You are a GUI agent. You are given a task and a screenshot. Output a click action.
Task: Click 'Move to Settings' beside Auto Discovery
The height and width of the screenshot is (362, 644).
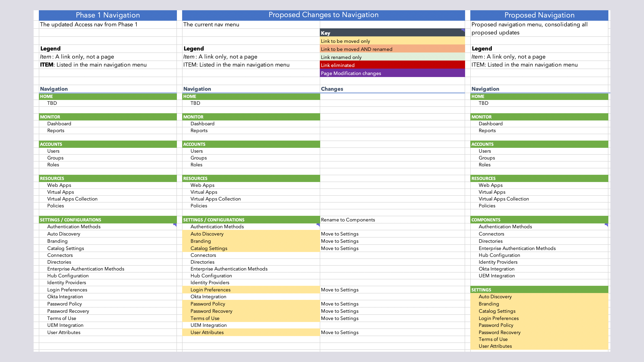pyautogui.click(x=340, y=234)
